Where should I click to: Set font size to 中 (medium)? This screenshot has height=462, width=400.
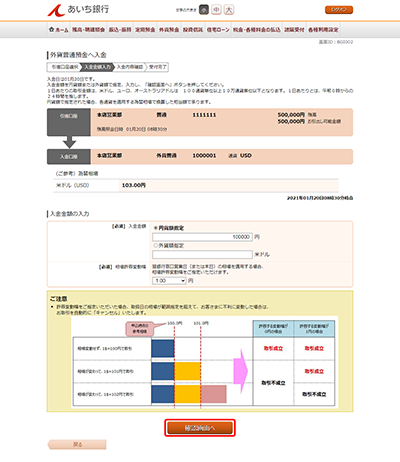coord(216,10)
